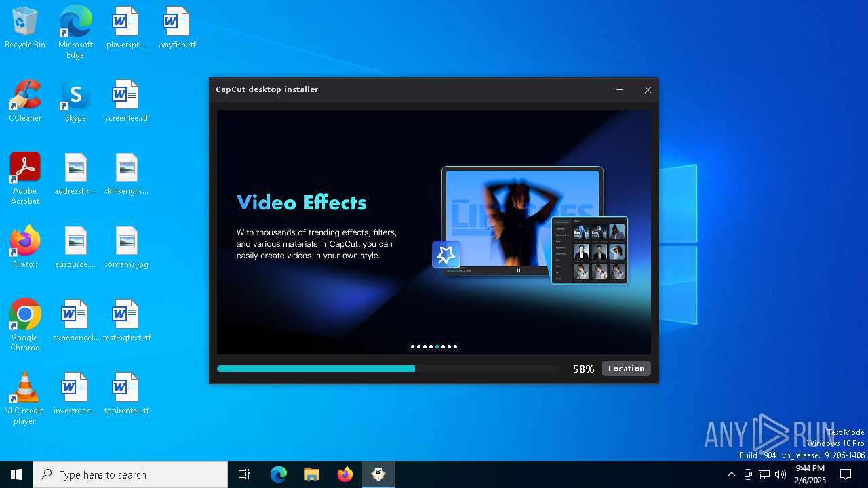868x488 pixels.
Task: Open the Google Chrome desktop shortcut
Action: [25, 325]
